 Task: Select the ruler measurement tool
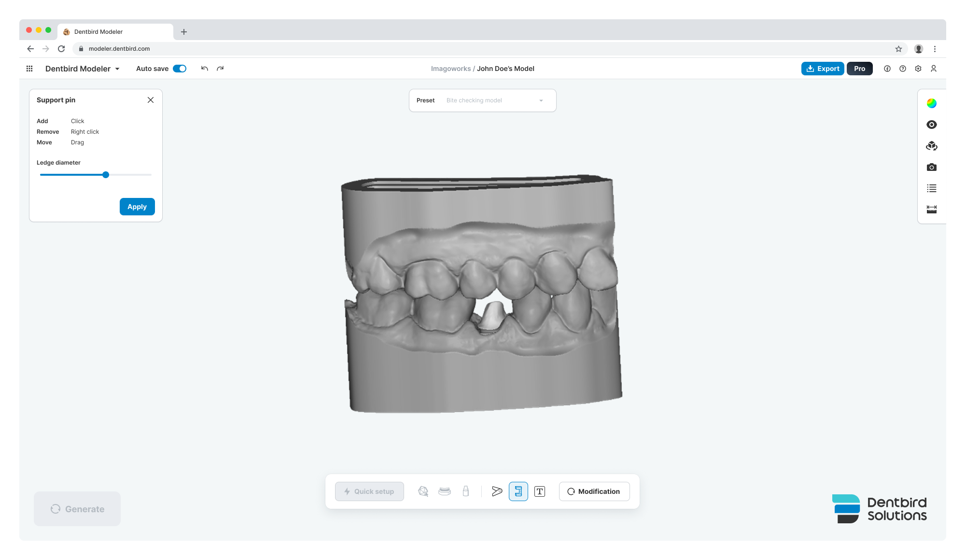point(931,209)
